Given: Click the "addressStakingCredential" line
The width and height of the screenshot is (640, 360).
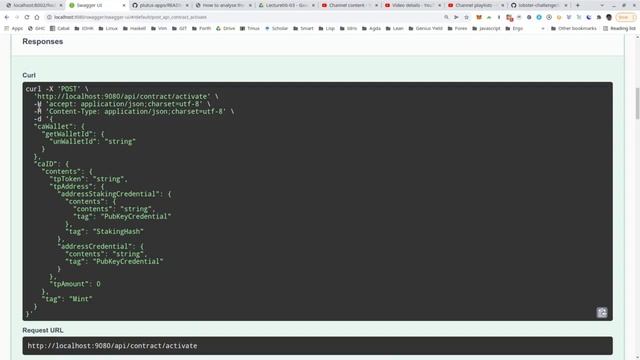Looking at the screenshot, I should pyautogui.click(x=114, y=194).
